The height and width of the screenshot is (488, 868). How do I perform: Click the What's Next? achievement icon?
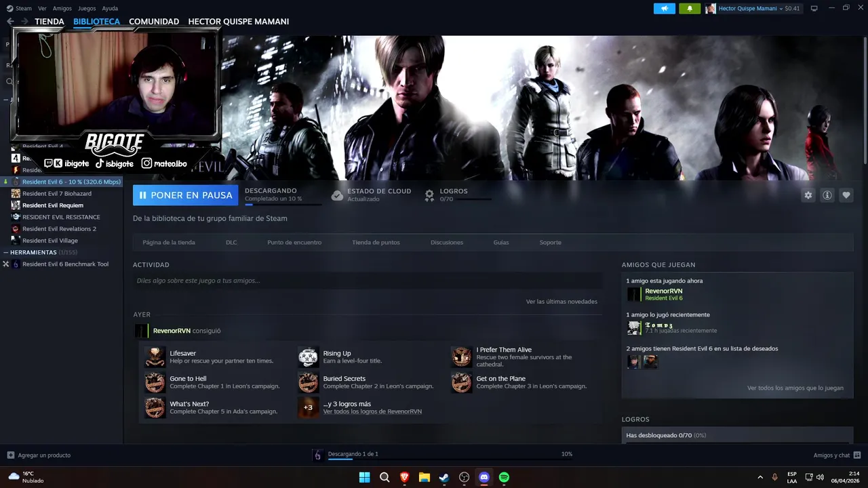[x=155, y=407]
